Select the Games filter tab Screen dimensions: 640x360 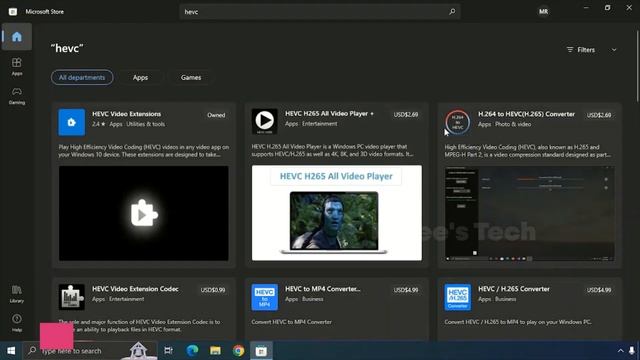(x=191, y=77)
